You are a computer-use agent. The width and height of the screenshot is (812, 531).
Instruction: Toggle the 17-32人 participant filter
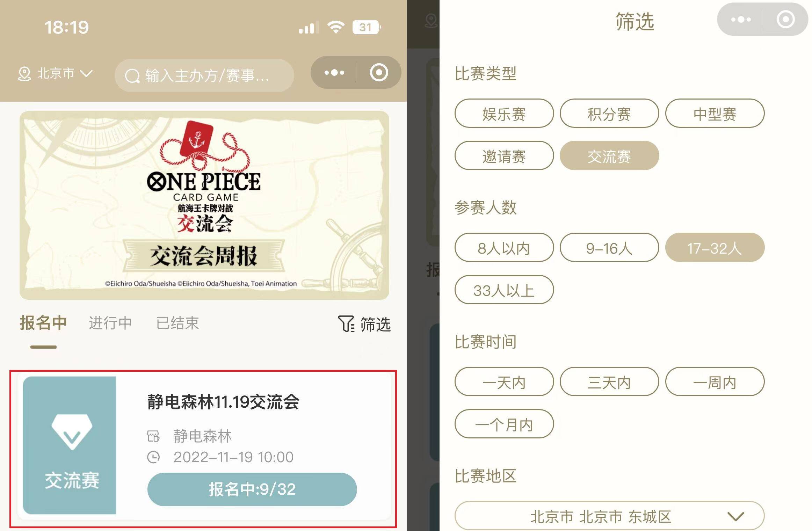[715, 248]
